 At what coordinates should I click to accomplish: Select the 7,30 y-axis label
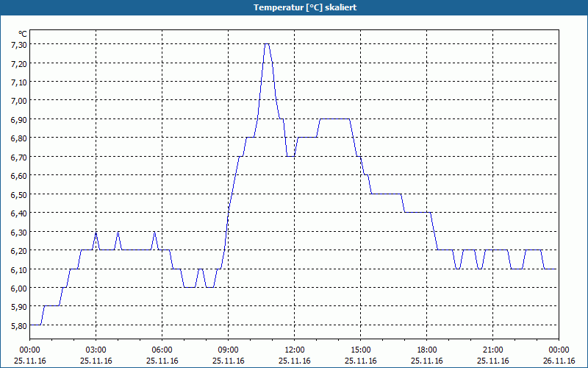point(19,45)
